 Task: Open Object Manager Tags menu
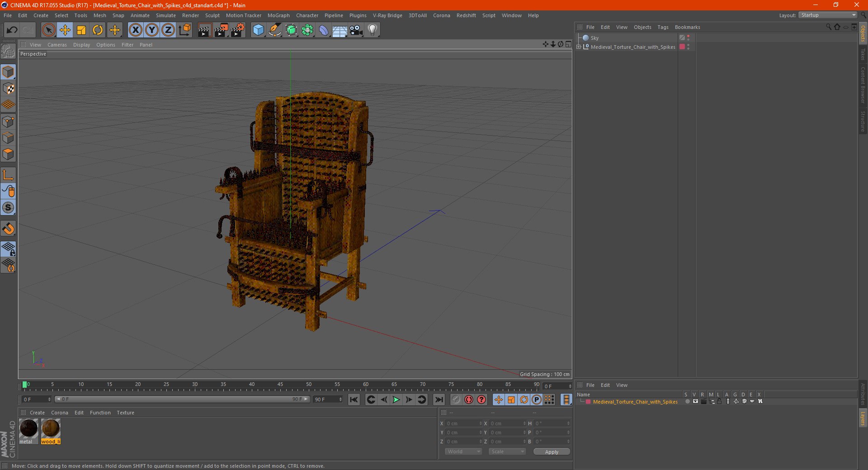point(663,27)
